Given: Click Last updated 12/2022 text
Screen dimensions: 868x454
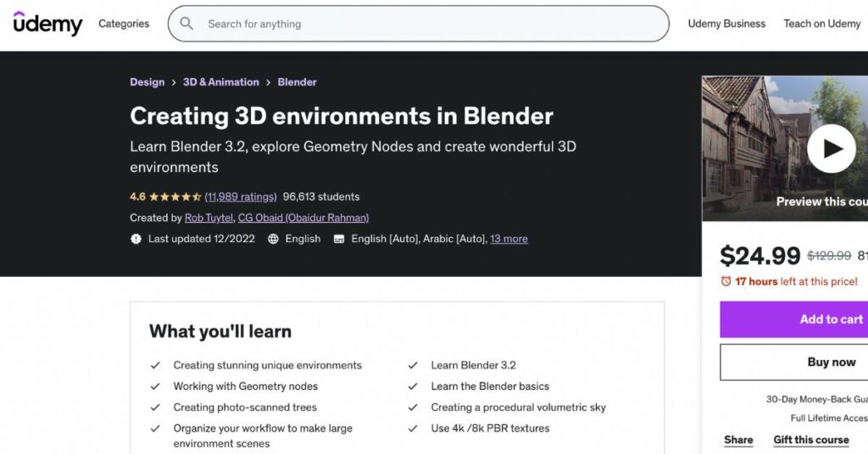Looking at the screenshot, I should tap(202, 239).
